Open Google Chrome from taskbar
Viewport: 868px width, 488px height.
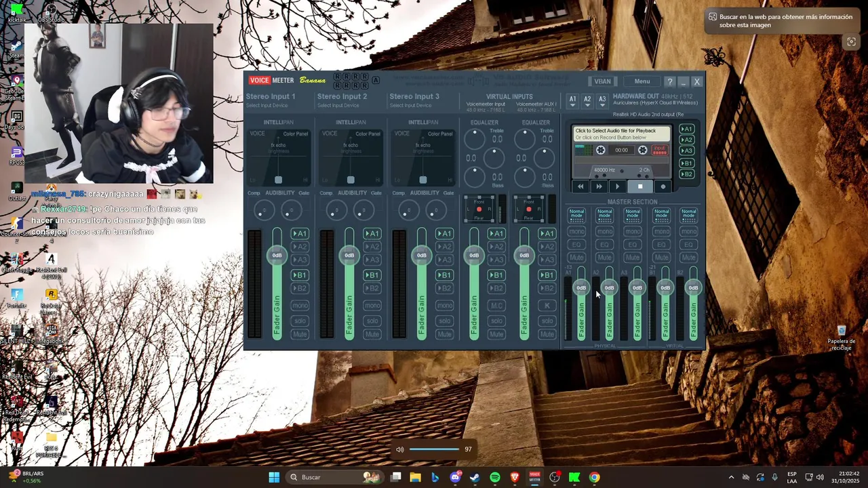(594, 477)
